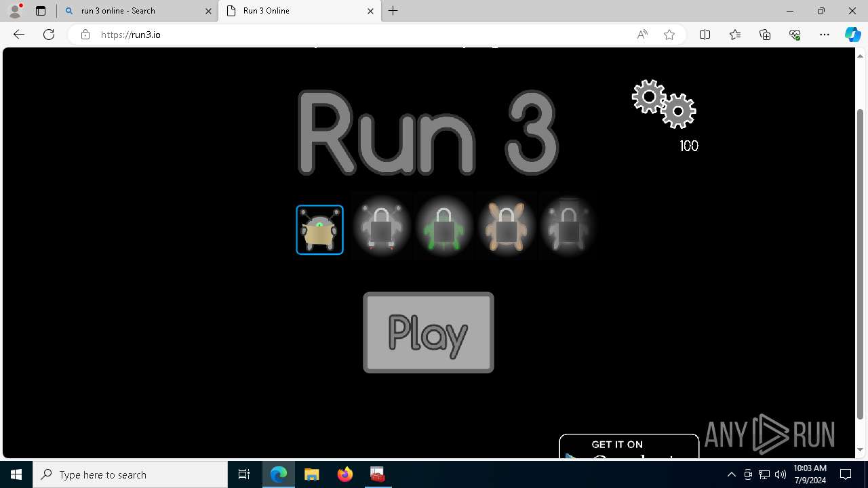
Task: Click the scrollbar down arrow
Action: 861,449
